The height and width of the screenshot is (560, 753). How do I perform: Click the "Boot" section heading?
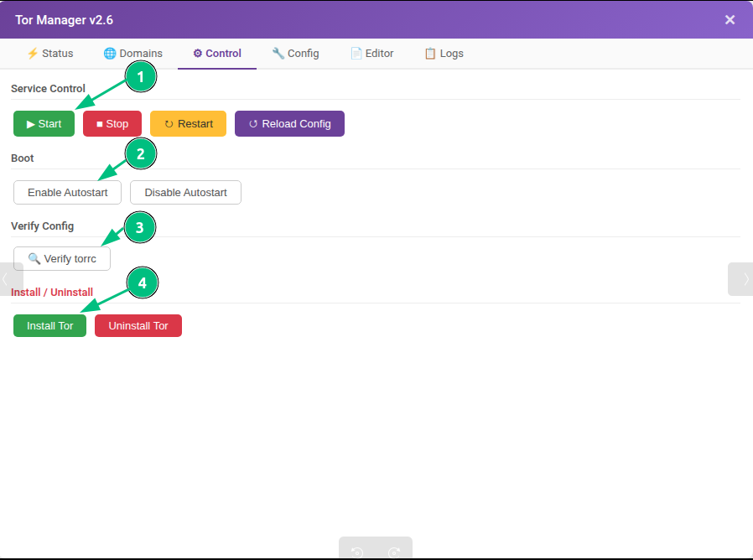(22, 158)
